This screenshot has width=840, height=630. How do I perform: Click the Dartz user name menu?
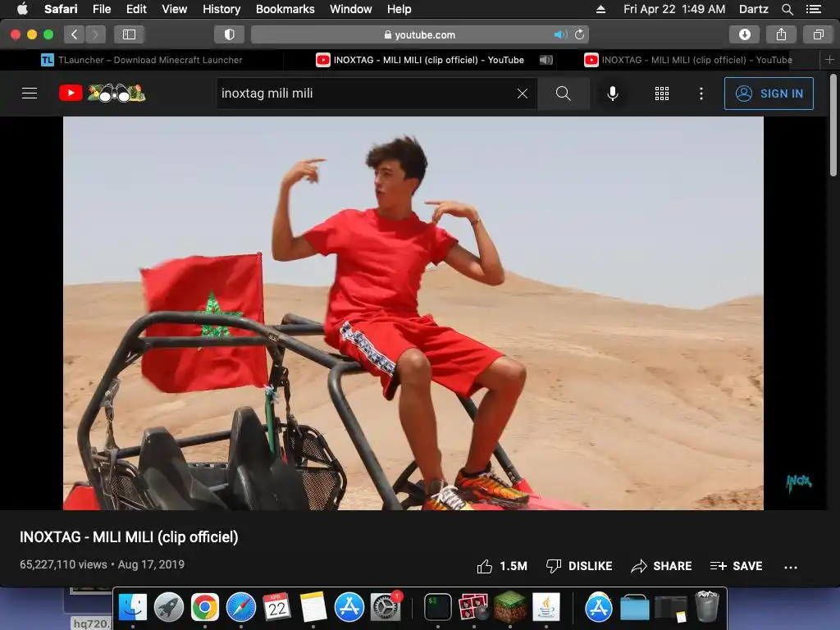tap(753, 9)
